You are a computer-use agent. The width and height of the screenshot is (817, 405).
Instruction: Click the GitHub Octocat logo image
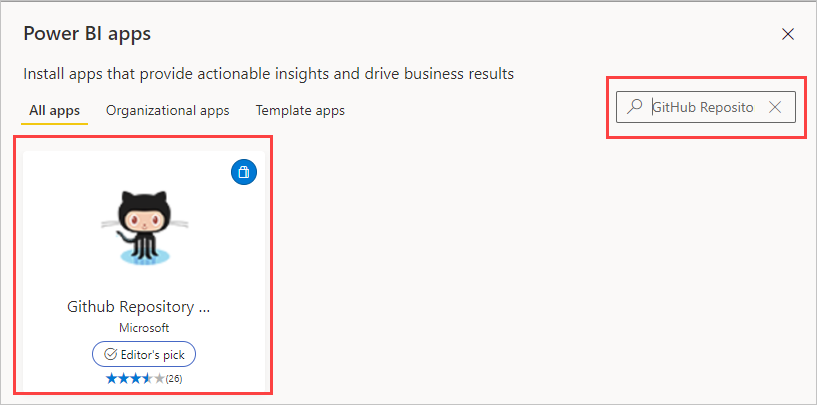click(x=145, y=228)
